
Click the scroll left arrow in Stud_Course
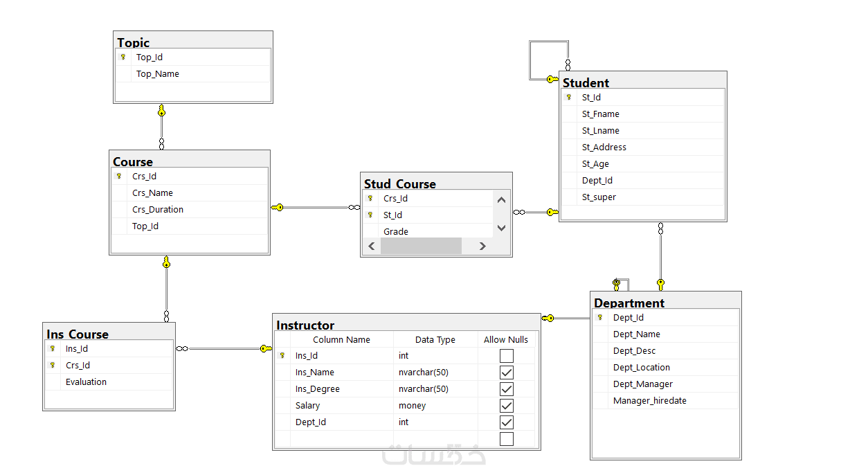tap(372, 246)
